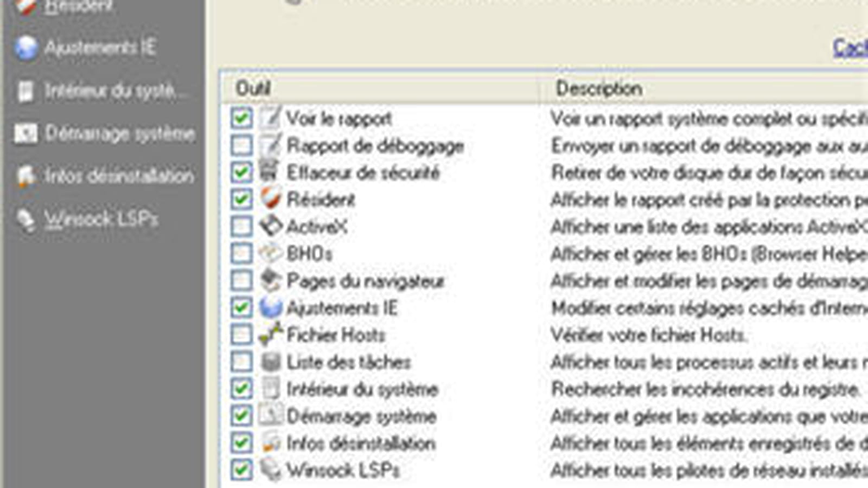The height and width of the screenshot is (488, 868).
Task: Click the Démarrage système icon in list
Action: 271,415
